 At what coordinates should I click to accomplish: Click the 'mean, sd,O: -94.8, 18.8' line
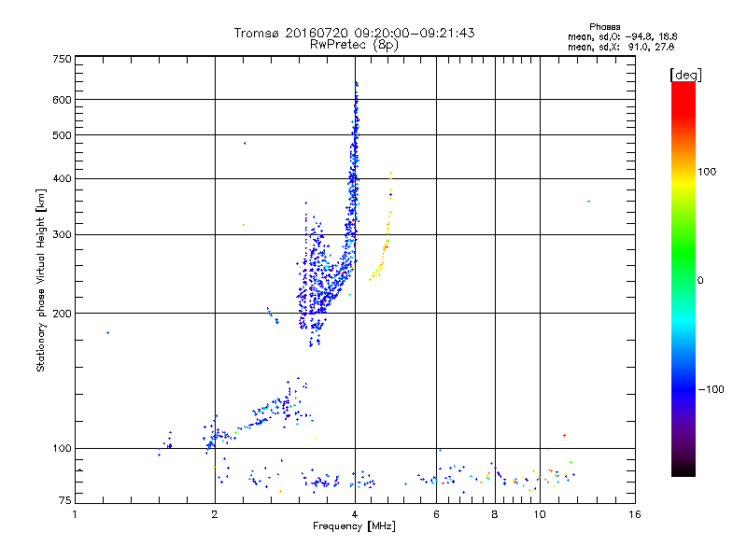click(x=622, y=36)
